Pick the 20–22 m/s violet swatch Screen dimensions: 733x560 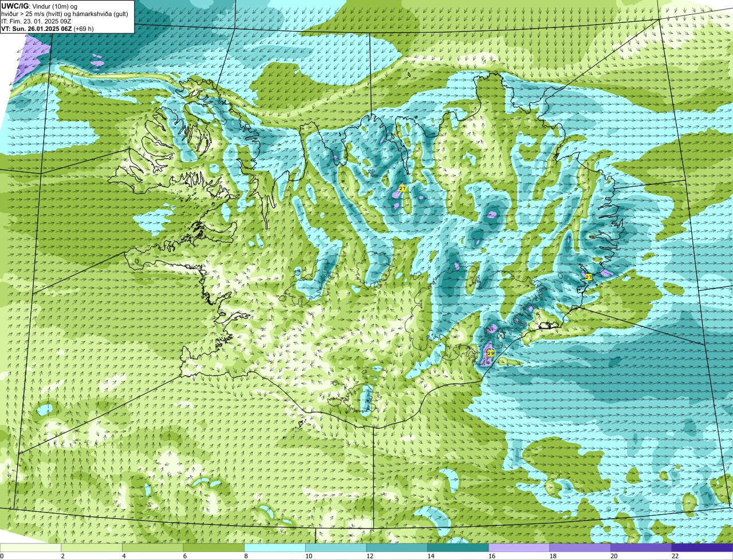[641, 547]
